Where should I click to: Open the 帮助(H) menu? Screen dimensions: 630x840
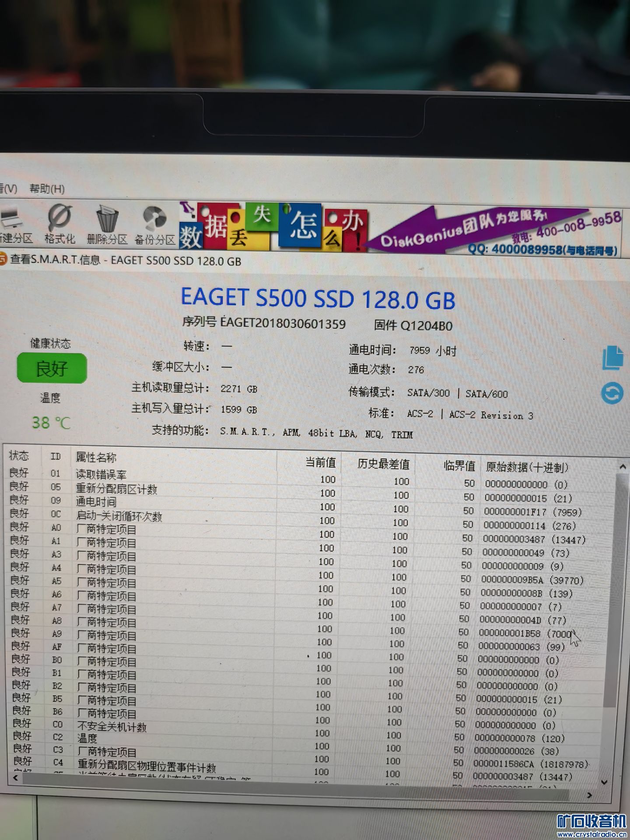click(x=47, y=189)
